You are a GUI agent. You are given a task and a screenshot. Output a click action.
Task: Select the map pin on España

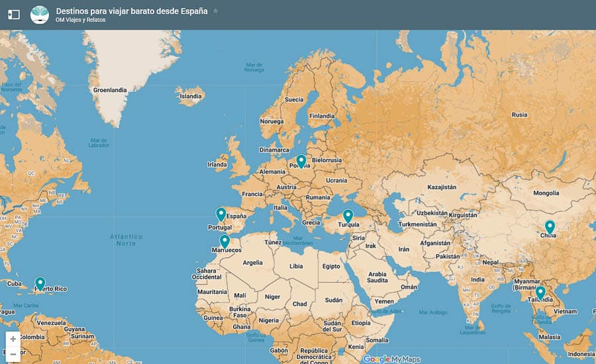click(221, 214)
